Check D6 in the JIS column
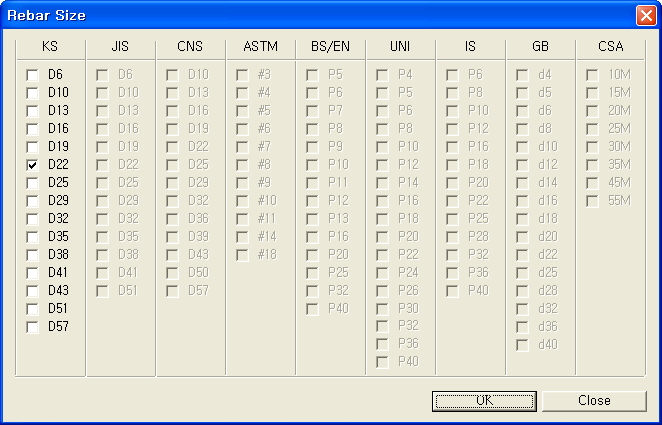662x425 pixels. [x=102, y=76]
